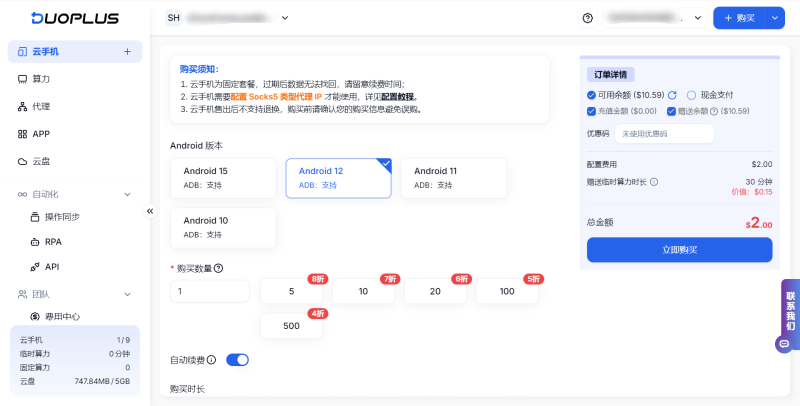Click the 优惠码 input field
Image resolution: width=800 pixels, height=406 pixels.
pos(664,134)
